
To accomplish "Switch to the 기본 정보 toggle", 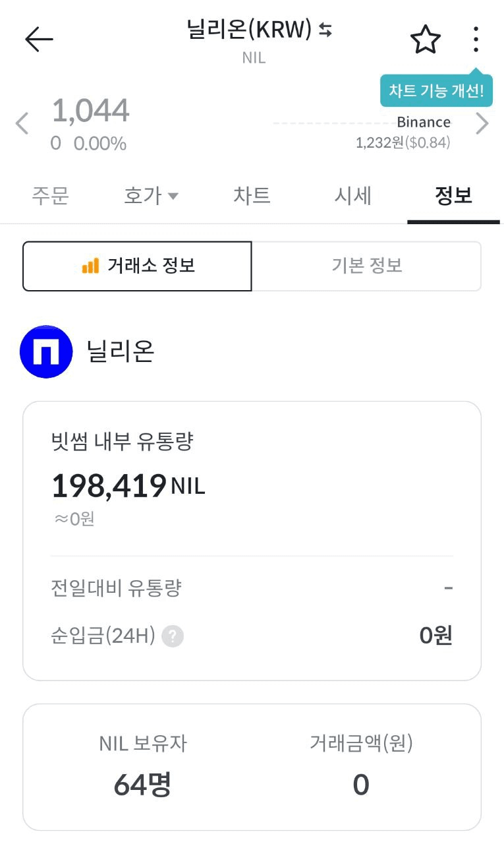I will click(366, 266).
